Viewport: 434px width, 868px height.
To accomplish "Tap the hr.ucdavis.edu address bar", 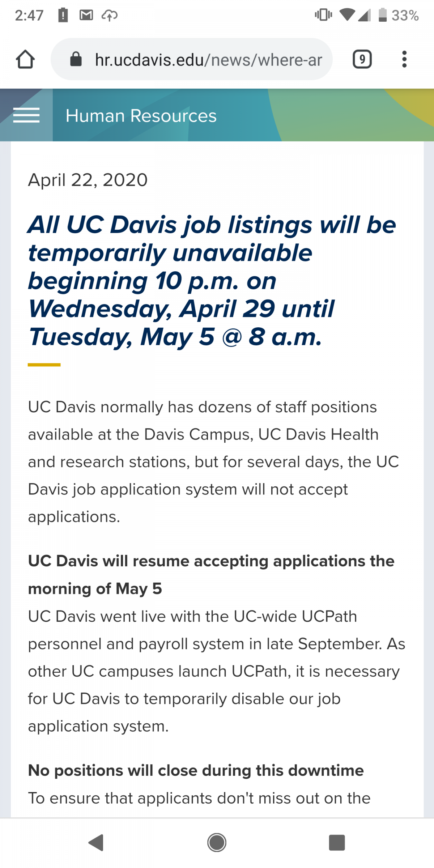I will 208,59.
